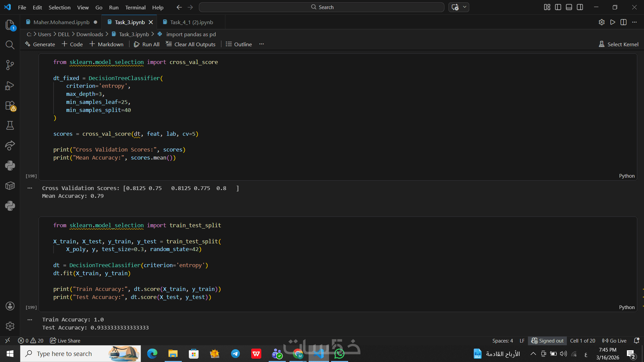Open Accounts icon in activity bar

click(10, 306)
